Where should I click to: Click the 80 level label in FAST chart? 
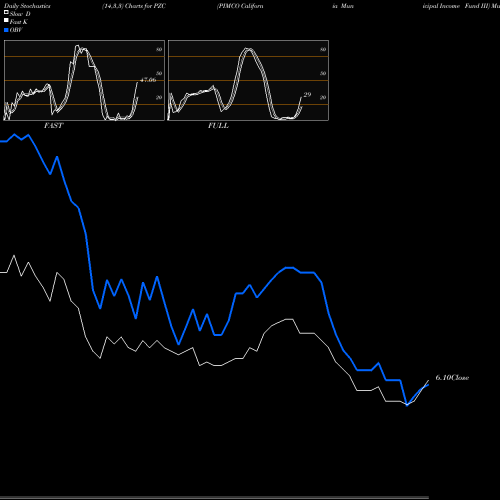[159, 49]
